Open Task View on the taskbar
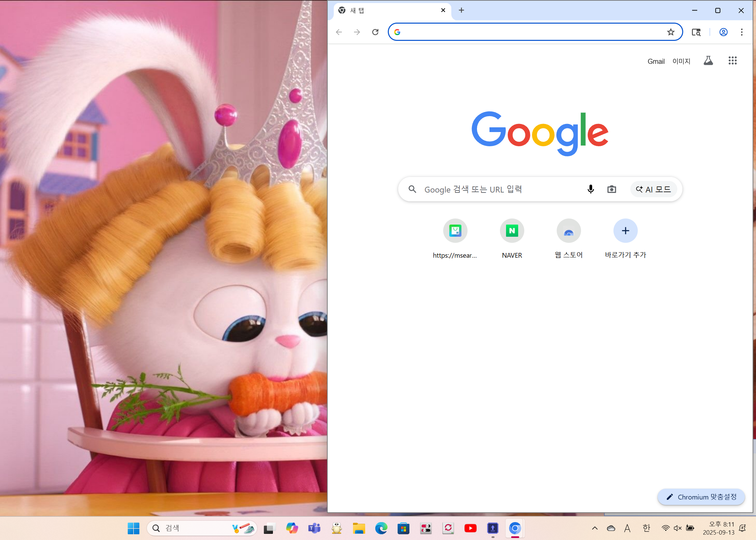756x540 pixels. pos(269,528)
